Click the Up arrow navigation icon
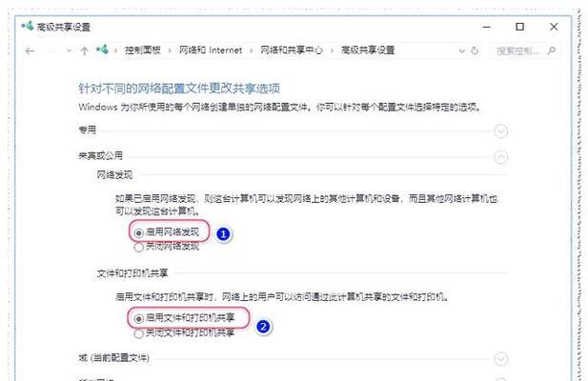 tap(85, 50)
